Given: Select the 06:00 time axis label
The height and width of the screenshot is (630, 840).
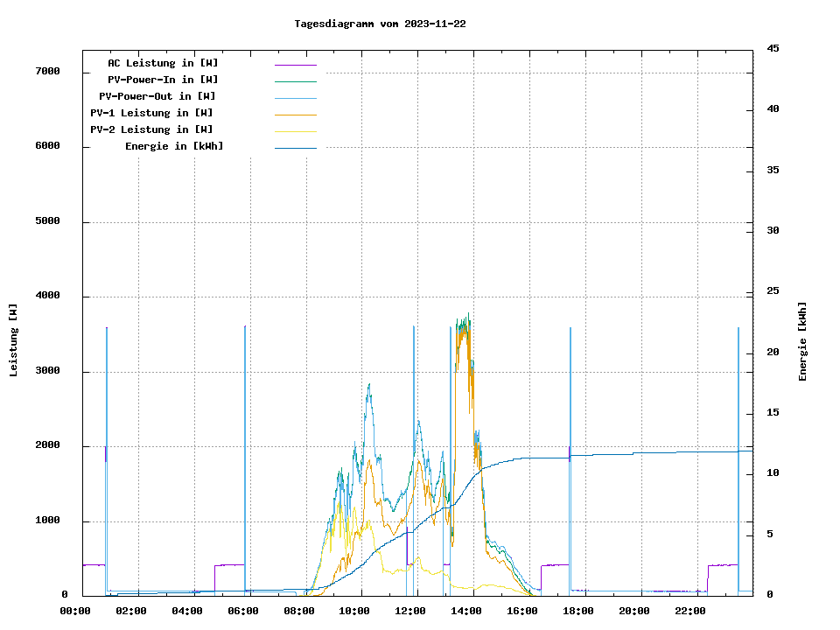Looking at the screenshot, I should pos(243,611).
